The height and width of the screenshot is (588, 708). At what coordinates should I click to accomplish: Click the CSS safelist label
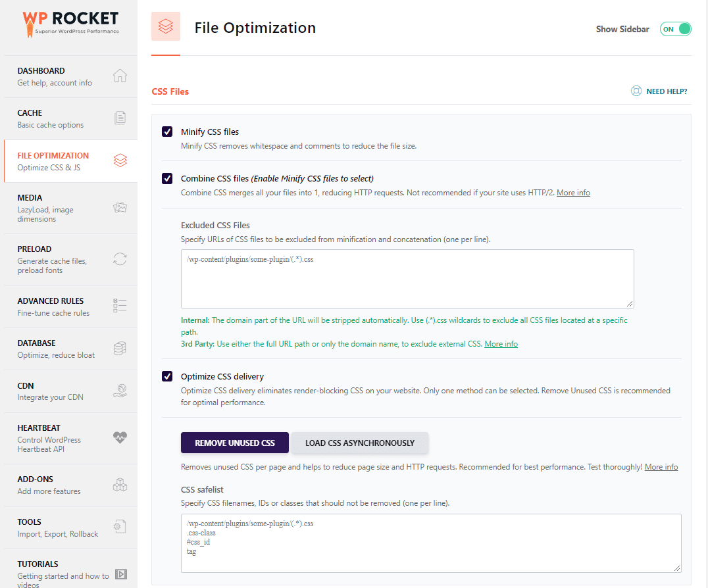(202, 489)
